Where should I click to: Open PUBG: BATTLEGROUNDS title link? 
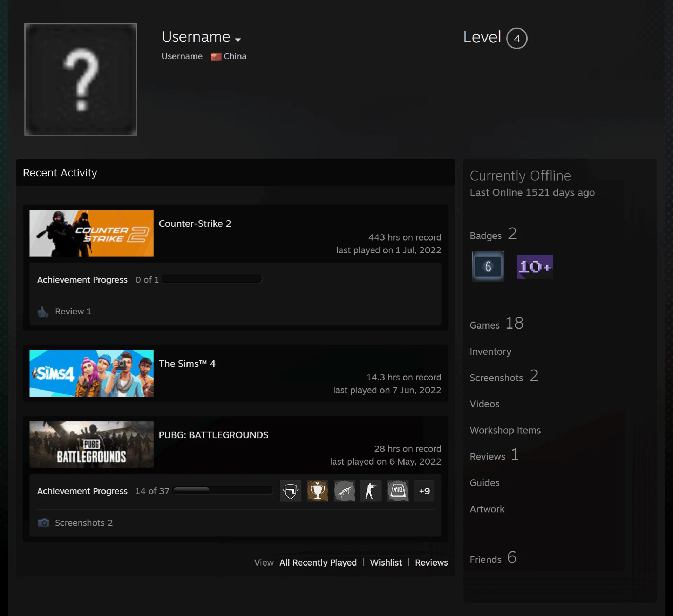tap(213, 435)
